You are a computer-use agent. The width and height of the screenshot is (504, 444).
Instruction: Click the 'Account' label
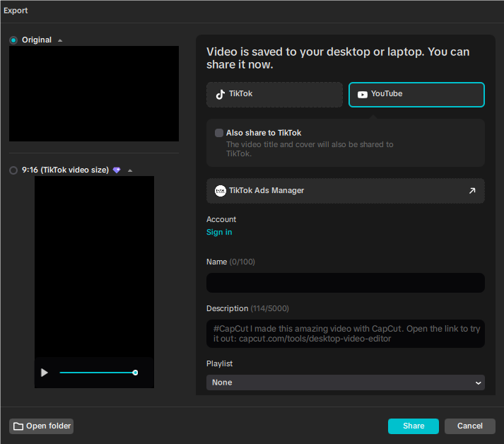[x=221, y=220]
